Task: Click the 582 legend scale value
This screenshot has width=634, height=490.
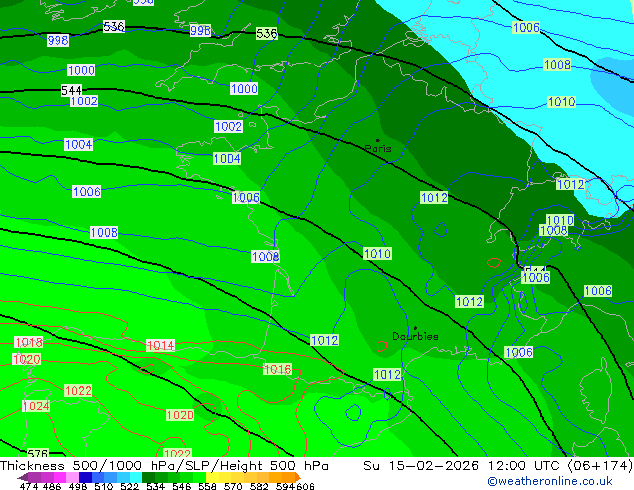Action: [259, 486]
